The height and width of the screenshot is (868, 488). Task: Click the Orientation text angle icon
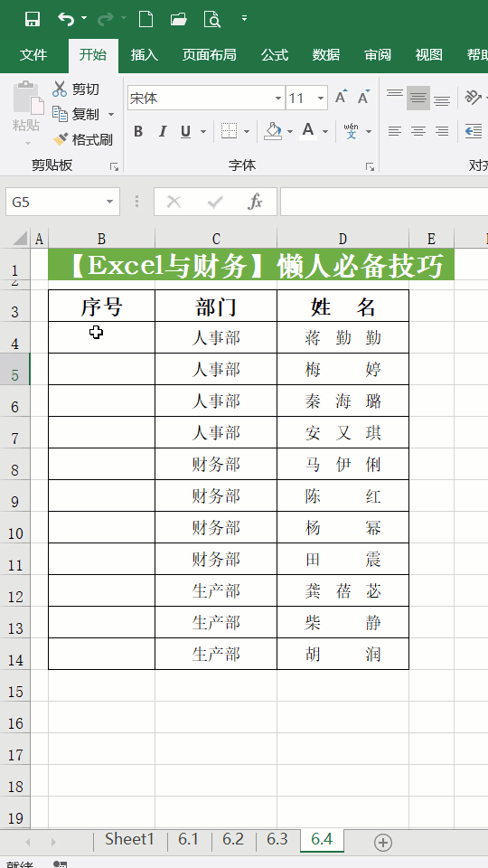tap(473, 97)
